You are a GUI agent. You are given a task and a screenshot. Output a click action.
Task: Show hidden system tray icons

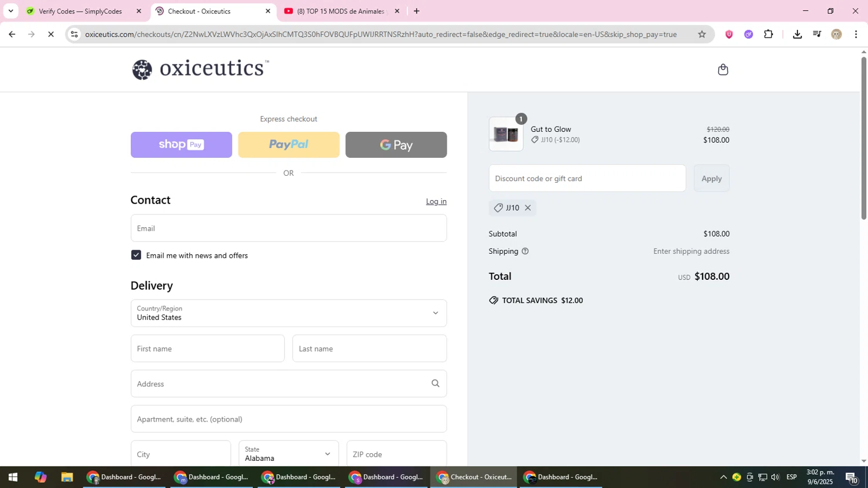pyautogui.click(x=723, y=477)
